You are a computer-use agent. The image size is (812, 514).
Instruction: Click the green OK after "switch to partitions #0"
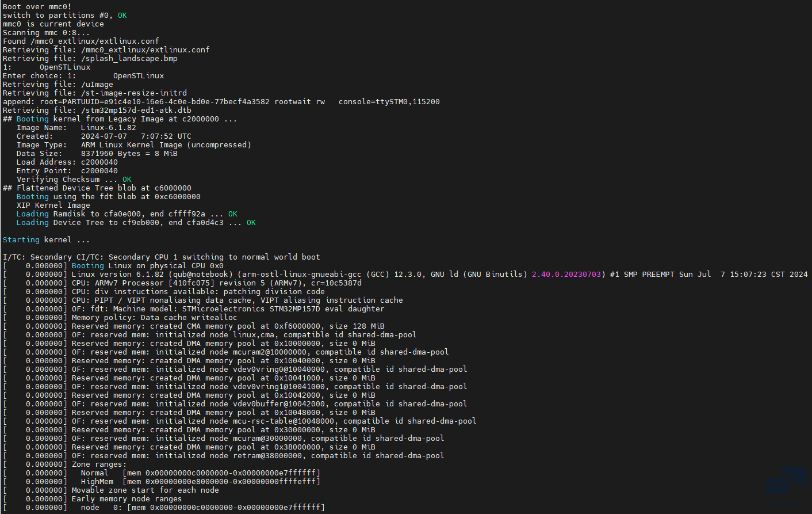pos(122,16)
